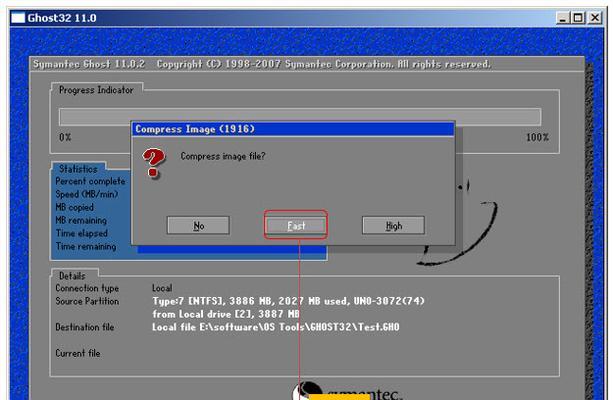613x400 pixels.
Task: Click the red question mark icon
Action: 154,163
